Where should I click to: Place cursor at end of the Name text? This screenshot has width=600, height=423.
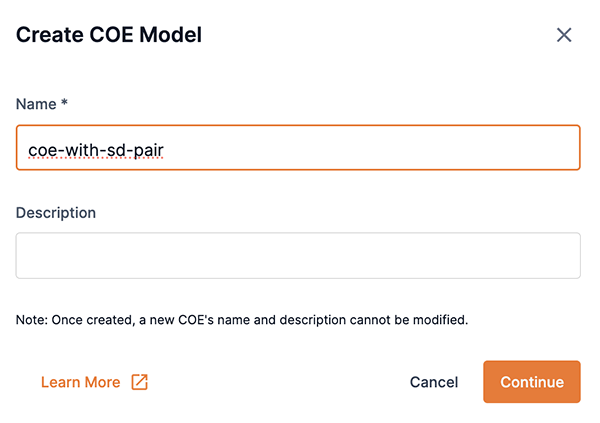point(165,149)
